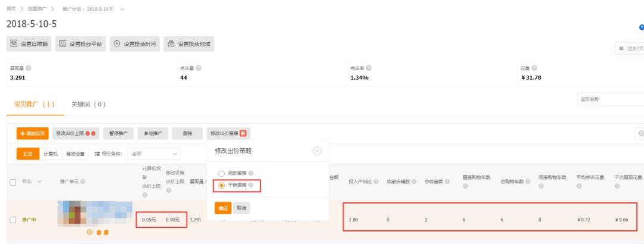Click the ¥9.66 cost per thousand value
The height and width of the screenshot is (244, 644).
click(621, 220)
